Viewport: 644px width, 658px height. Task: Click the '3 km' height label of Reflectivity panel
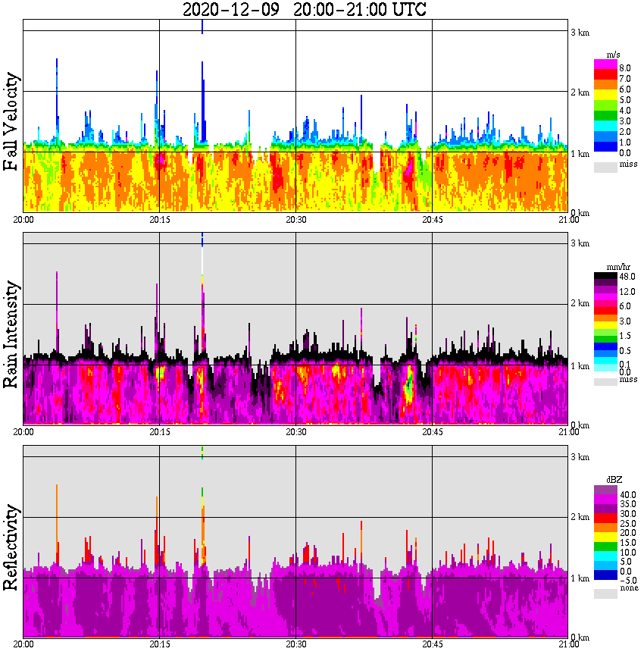click(x=580, y=457)
